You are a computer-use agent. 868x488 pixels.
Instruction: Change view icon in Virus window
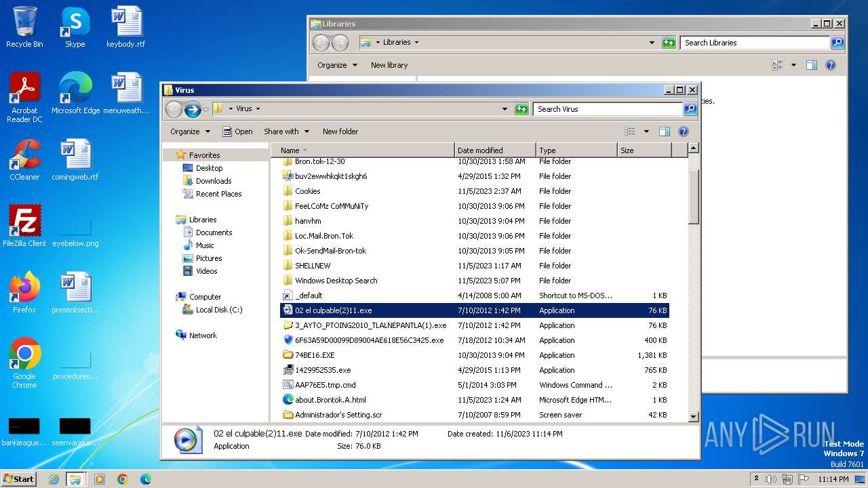[x=630, y=131]
